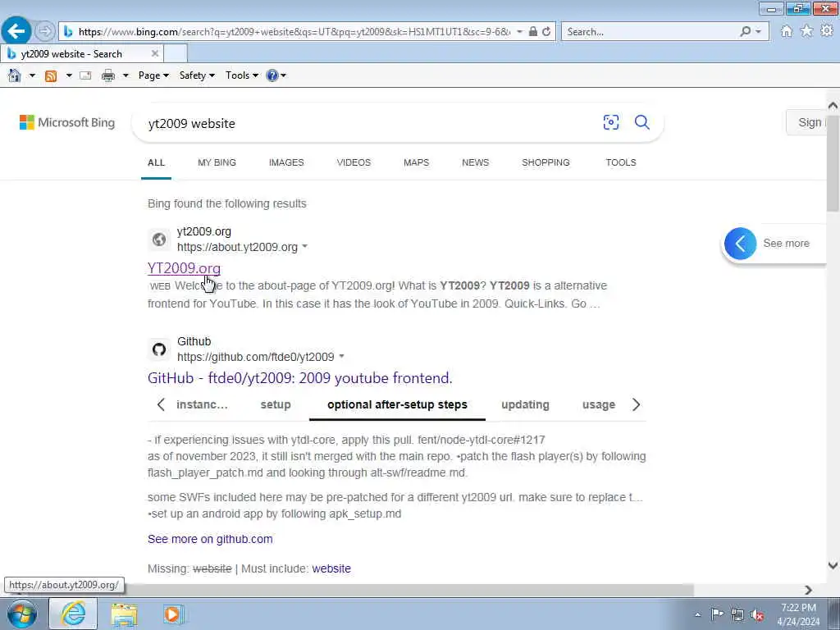This screenshot has height=630, width=840.
Task: Switch to the SHOPPING tab
Action: [546, 162]
